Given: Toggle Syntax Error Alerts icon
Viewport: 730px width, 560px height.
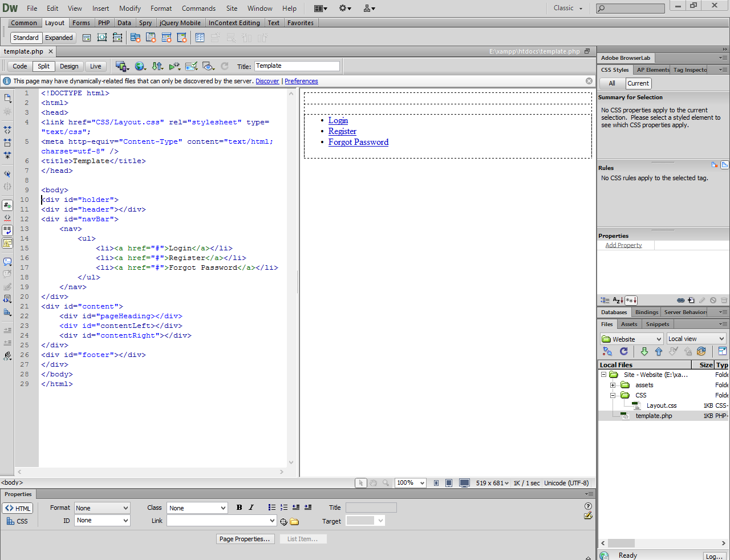Looking at the screenshot, I should 7,243.
